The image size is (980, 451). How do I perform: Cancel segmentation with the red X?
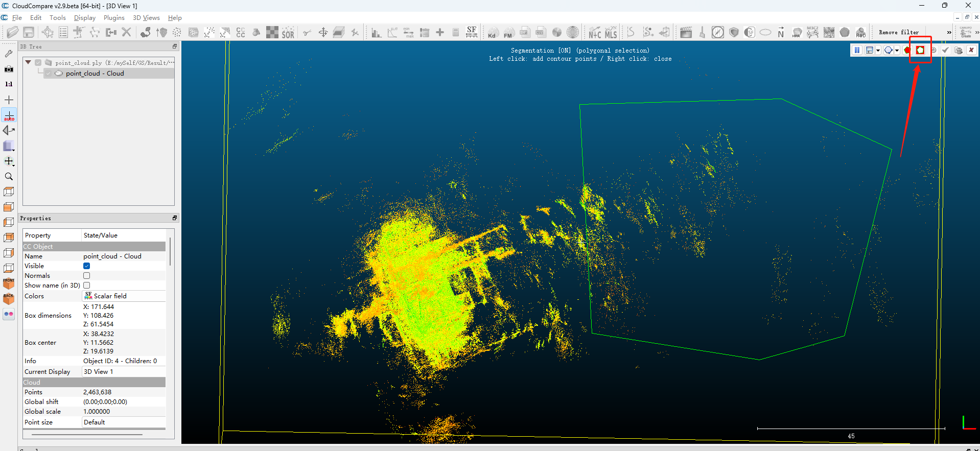click(x=971, y=50)
